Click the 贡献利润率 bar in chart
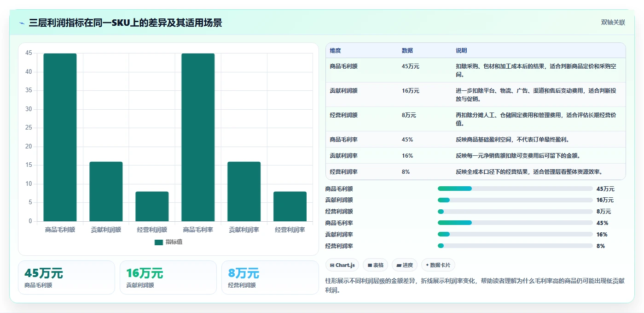This screenshot has width=644, height=313. [x=244, y=191]
